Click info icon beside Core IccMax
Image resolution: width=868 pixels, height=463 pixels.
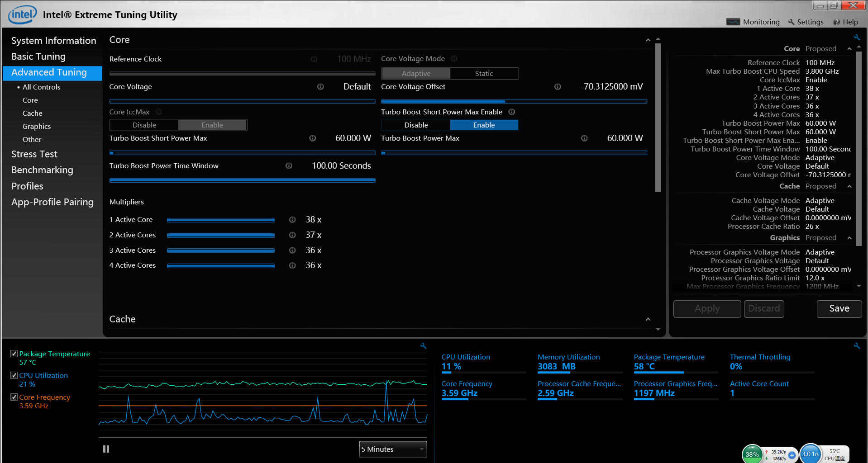(158, 112)
